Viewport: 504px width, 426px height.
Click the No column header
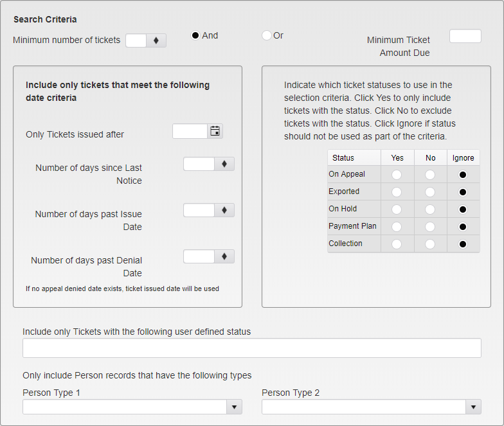click(431, 158)
